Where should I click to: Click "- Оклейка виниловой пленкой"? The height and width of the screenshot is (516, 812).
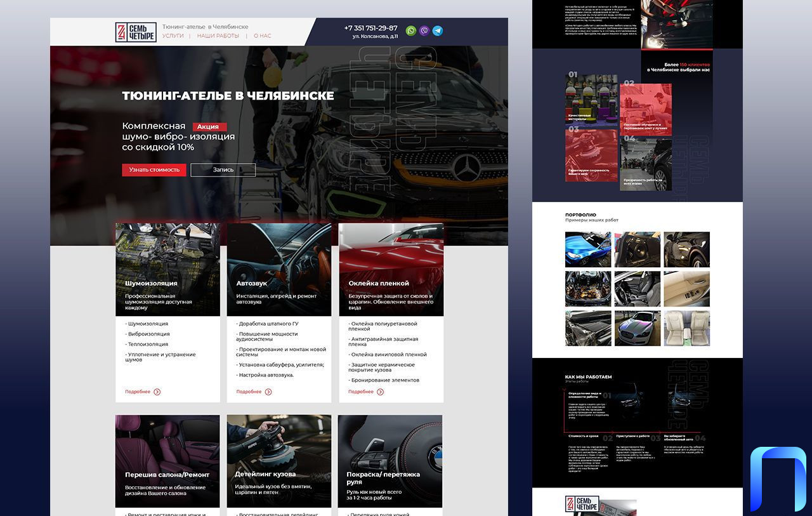(x=388, y=354)
